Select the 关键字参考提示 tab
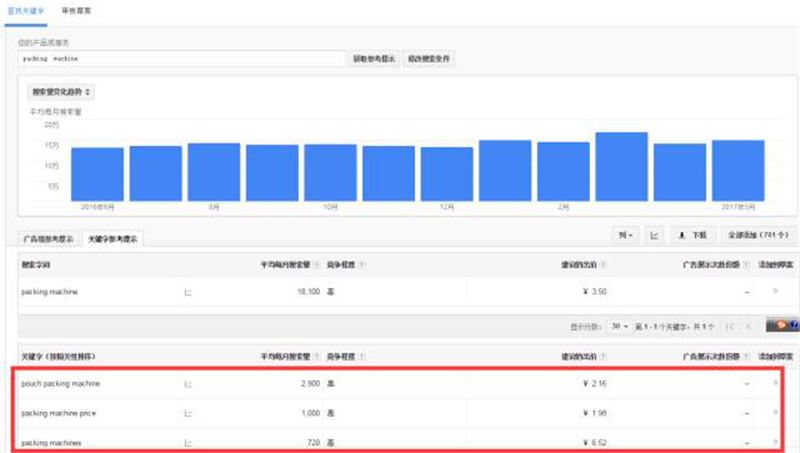The image size is (800, 453). pos(113,239)
